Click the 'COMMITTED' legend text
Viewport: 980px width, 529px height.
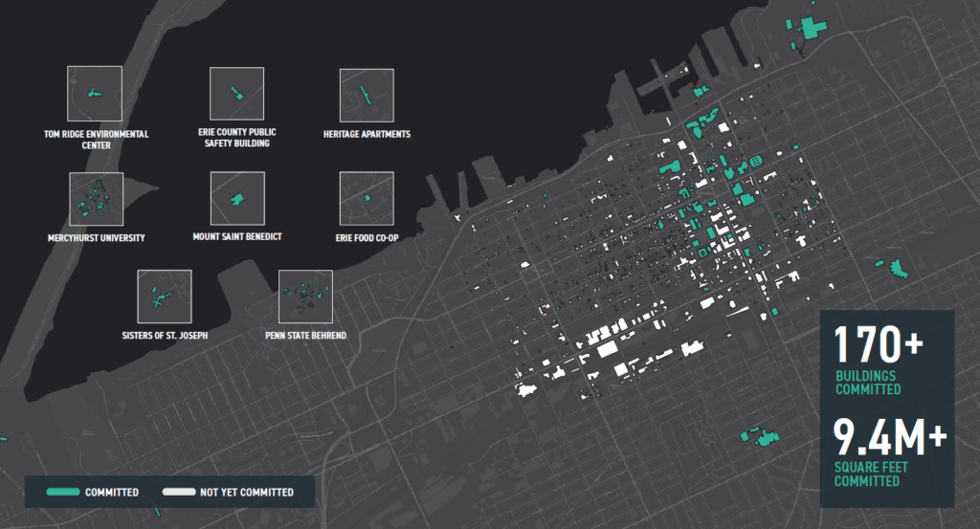point(112,492)
